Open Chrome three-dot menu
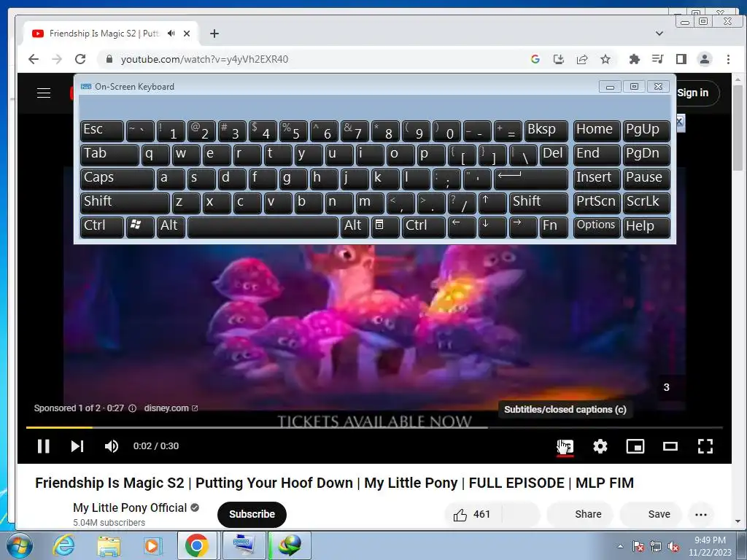 (x=728, y=59)
